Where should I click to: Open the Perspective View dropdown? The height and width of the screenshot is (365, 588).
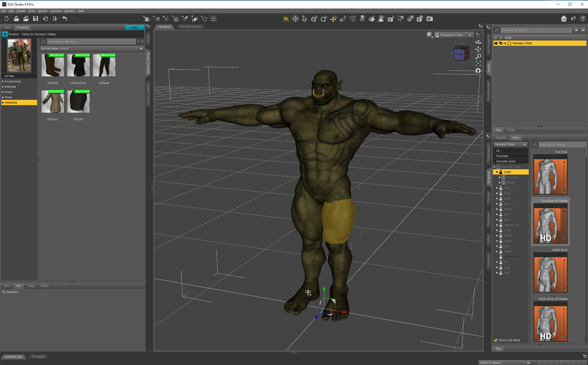click(454, 35)
